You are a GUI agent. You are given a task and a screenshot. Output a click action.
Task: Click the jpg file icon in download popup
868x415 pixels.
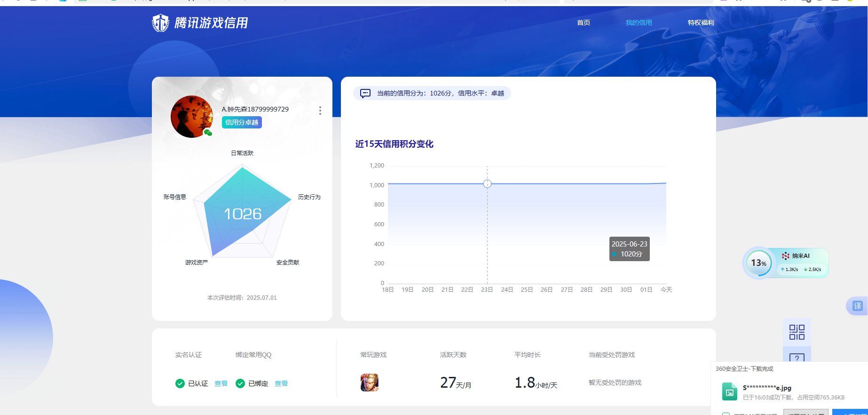[730, 391]
